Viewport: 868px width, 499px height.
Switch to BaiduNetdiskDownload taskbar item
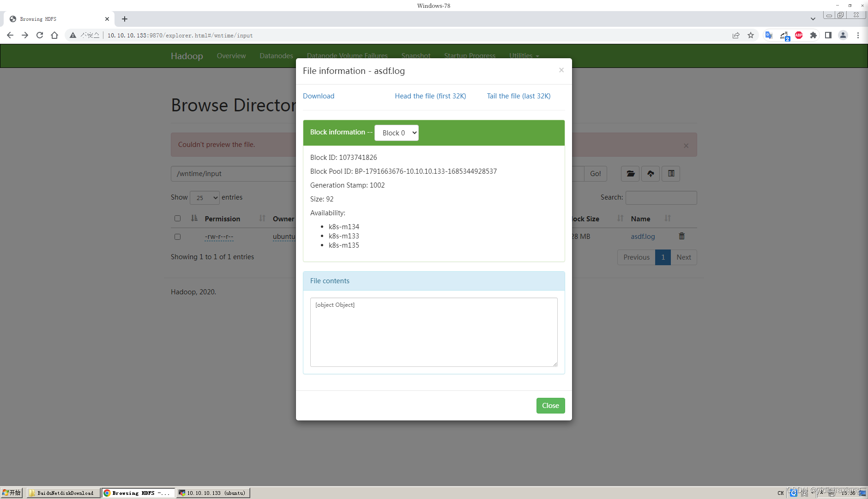click(x=63, y=493)
